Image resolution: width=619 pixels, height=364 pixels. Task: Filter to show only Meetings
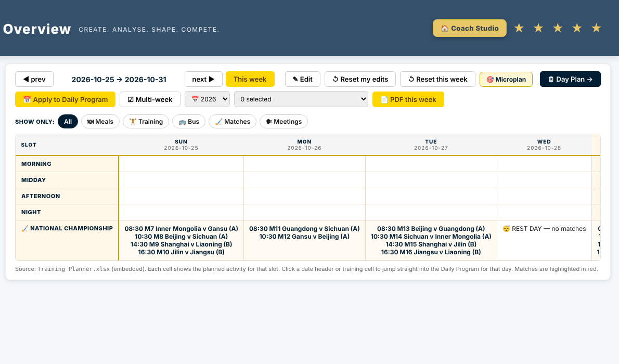[x=283, y=122]
